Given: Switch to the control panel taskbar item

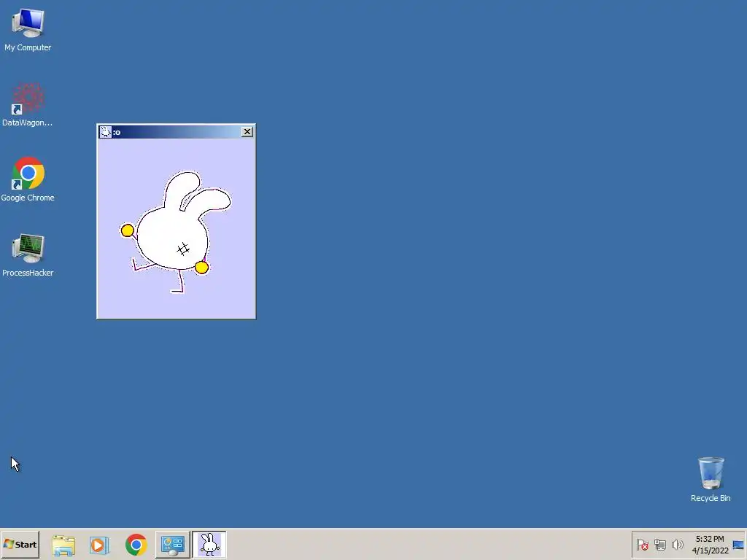Looking at the screenshot, I should (172, 545).
